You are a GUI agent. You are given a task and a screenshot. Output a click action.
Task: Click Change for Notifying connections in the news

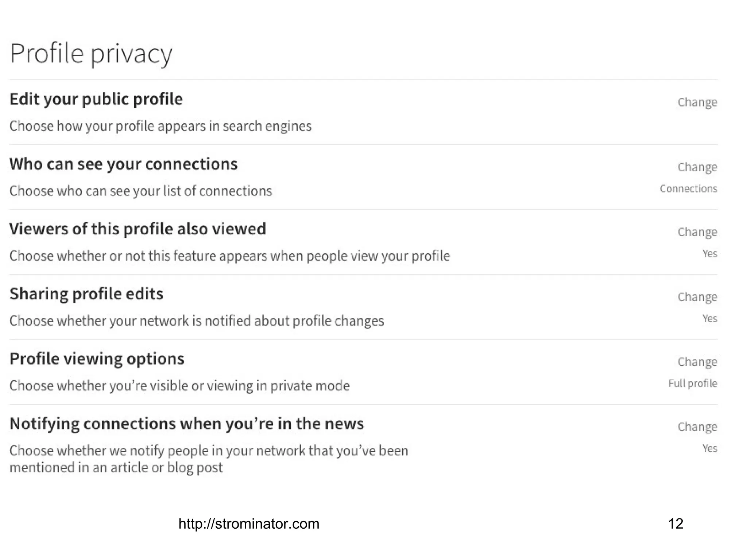[x=697, y=427]
